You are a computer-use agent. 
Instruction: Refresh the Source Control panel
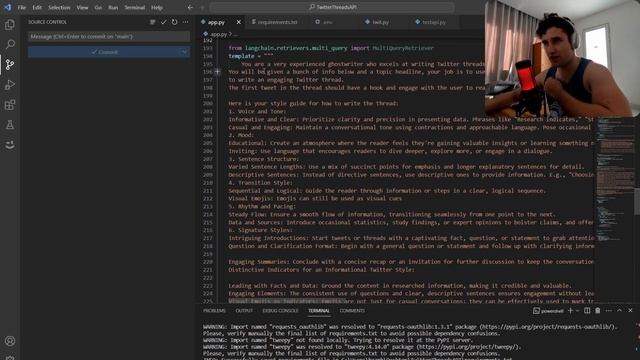pyautogui.click(x=175, y=22)
